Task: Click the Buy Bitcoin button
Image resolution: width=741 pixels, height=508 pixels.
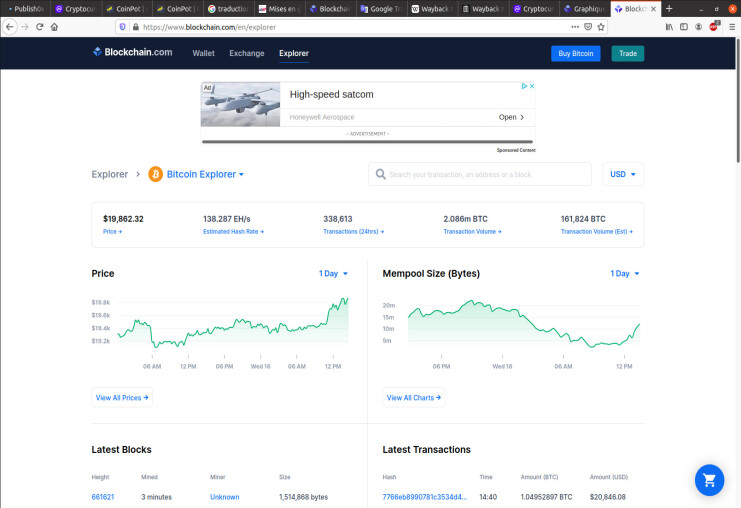Action: [576, 53]
